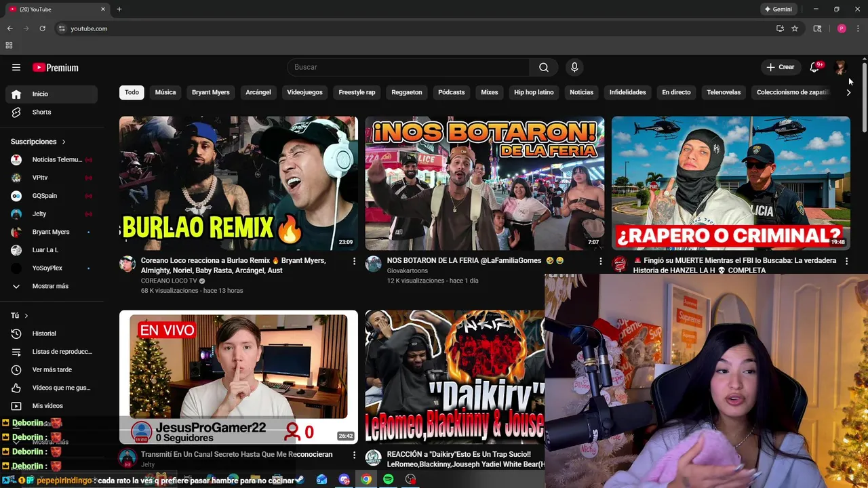
Task: Play the BURLAO REMIX thumbnail video
Action: tap(239, 183)
